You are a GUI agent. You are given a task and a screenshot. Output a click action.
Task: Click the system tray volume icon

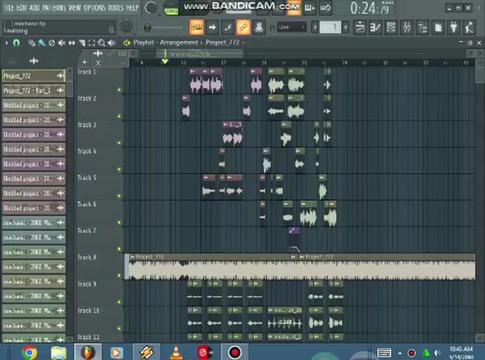tap(437, 353)
